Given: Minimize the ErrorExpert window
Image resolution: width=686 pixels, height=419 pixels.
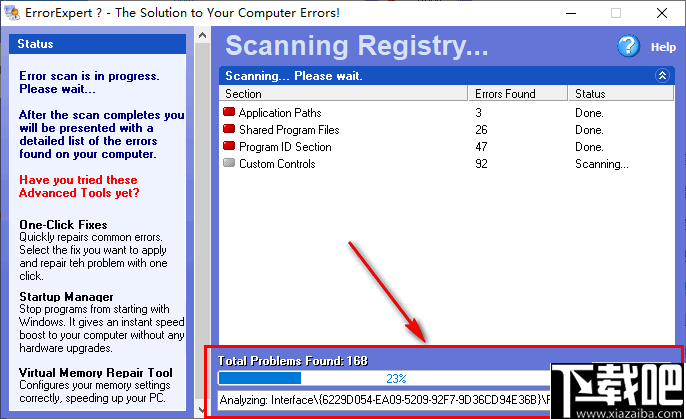Looking at the screenshot, I should [570, 13].
